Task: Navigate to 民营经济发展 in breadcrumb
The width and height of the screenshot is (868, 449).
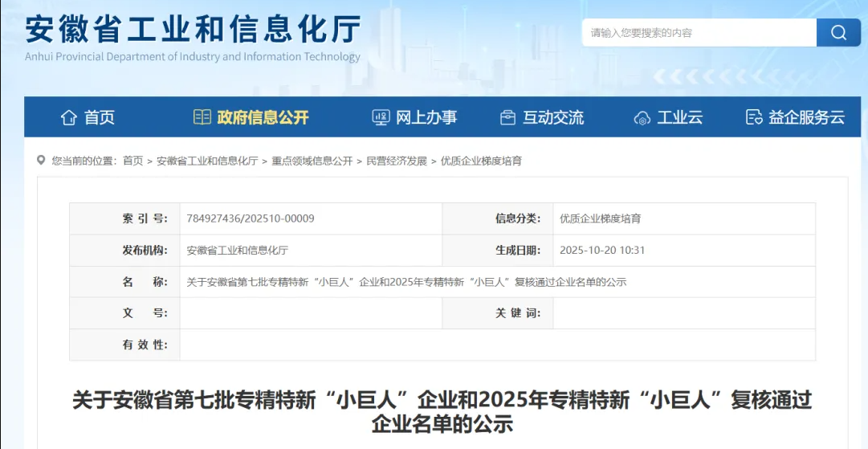Action: [x=397, y=161]
